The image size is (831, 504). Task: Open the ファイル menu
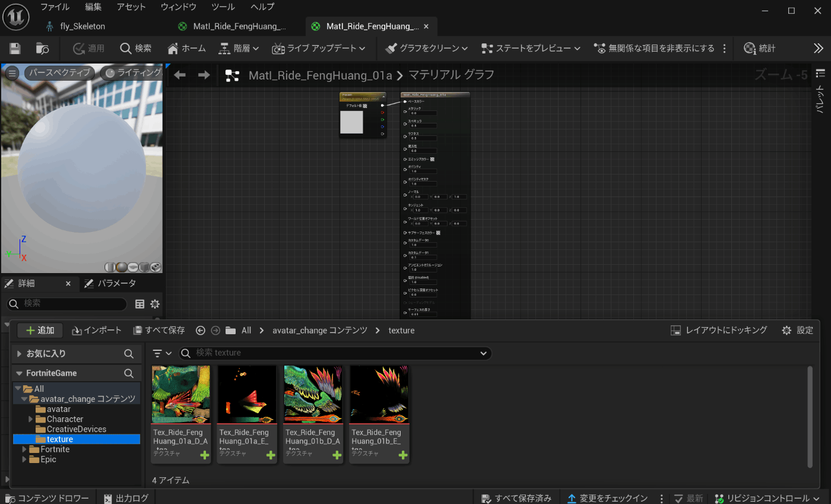(x=55, y=7)
